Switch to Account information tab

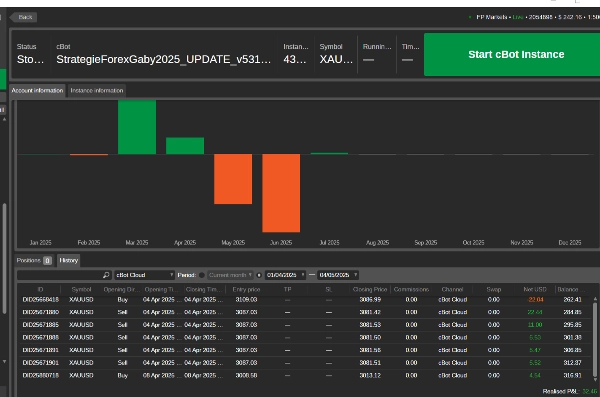[37, 91]
